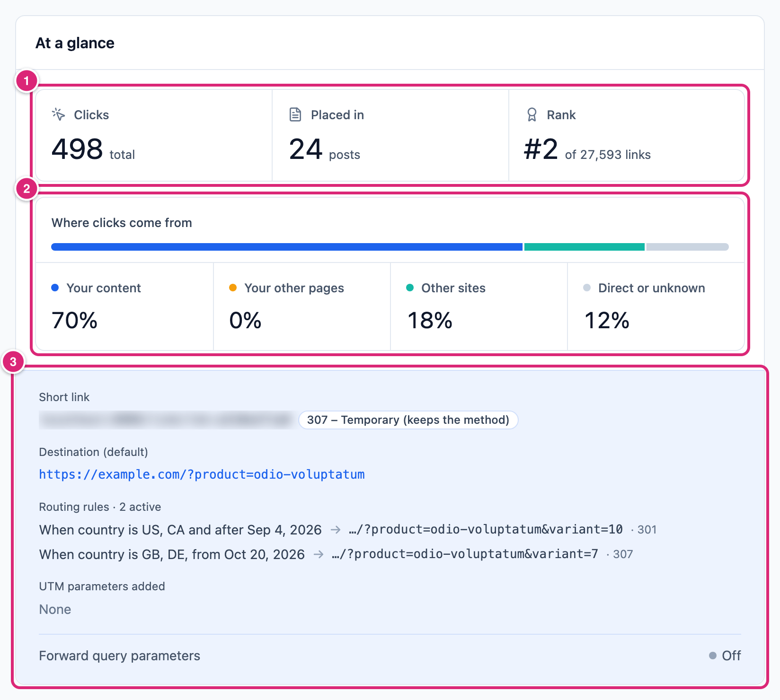The width and height of the screenshot is (780, 700).
Task: Click 'When country is US, CA and after Sep 4, 2026'
Action: 180,530
